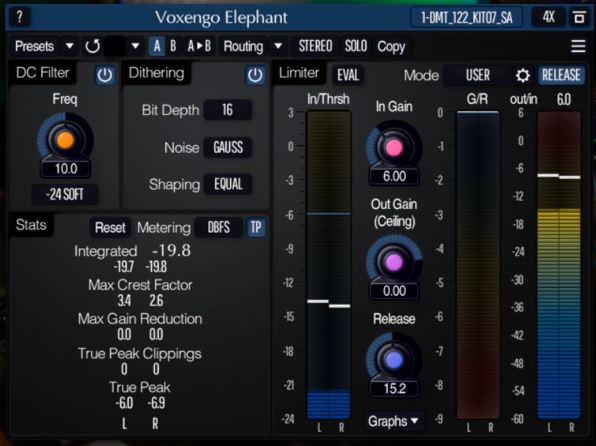Click the True Peak Clippings label
Screen dimensions: 596x446
pos(139,354)
